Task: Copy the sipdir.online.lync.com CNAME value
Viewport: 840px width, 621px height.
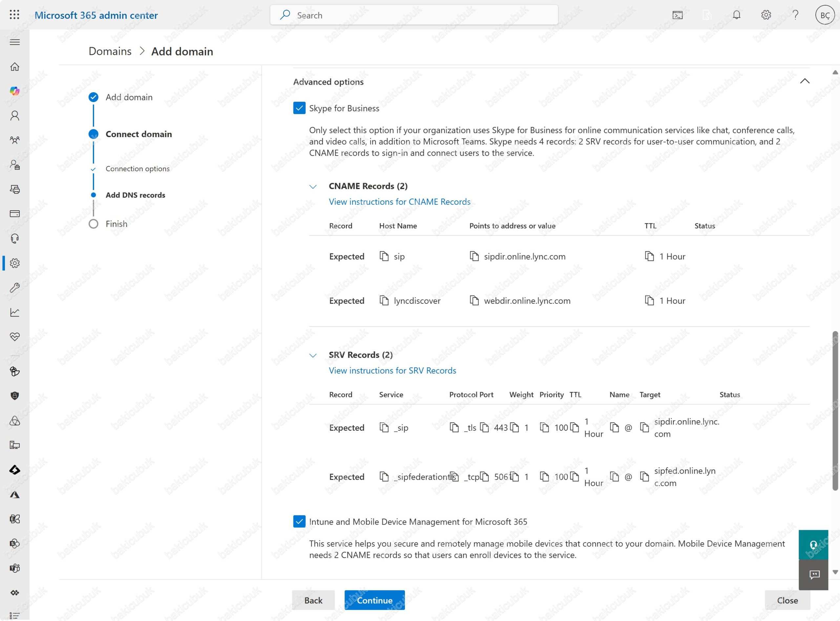Action: 474,256
